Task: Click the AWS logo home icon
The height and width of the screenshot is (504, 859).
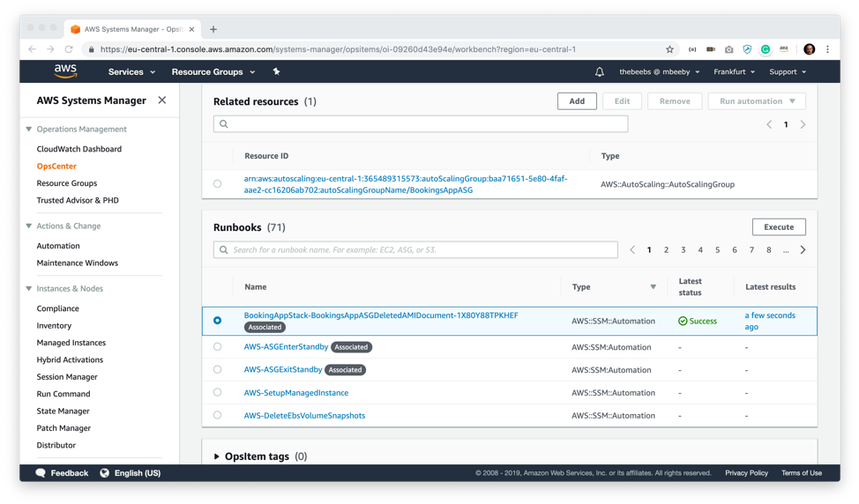Action: (65, 71)
